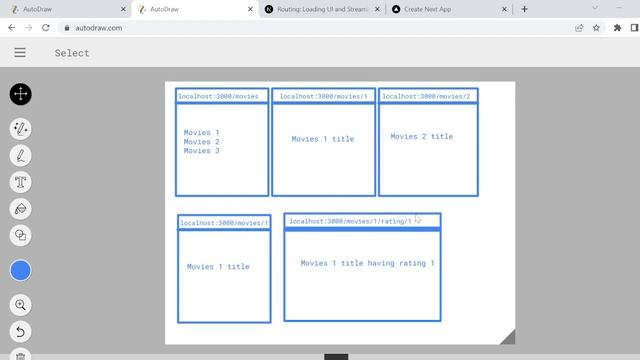Open a new browser tab
Image resolution: width=640 pixels, height=360 pixels.
524,9
